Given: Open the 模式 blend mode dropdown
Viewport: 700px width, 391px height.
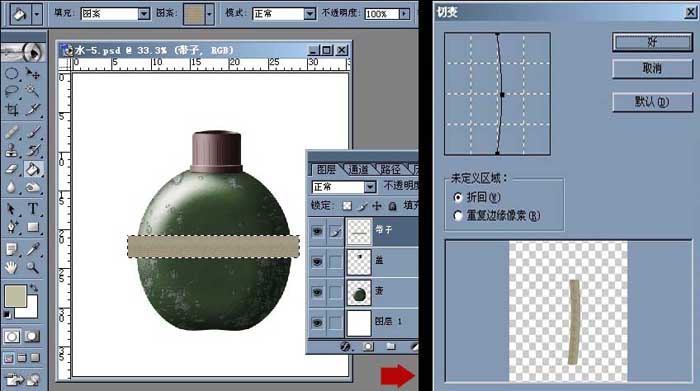Looking at the screenshot, I should click(x=310, y=14).
